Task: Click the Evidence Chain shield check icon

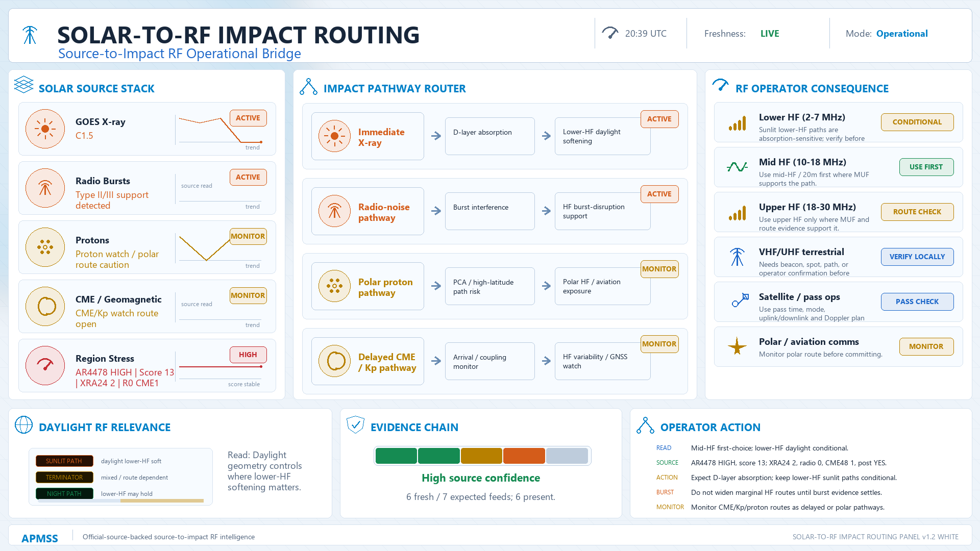Action: point(355,424)
